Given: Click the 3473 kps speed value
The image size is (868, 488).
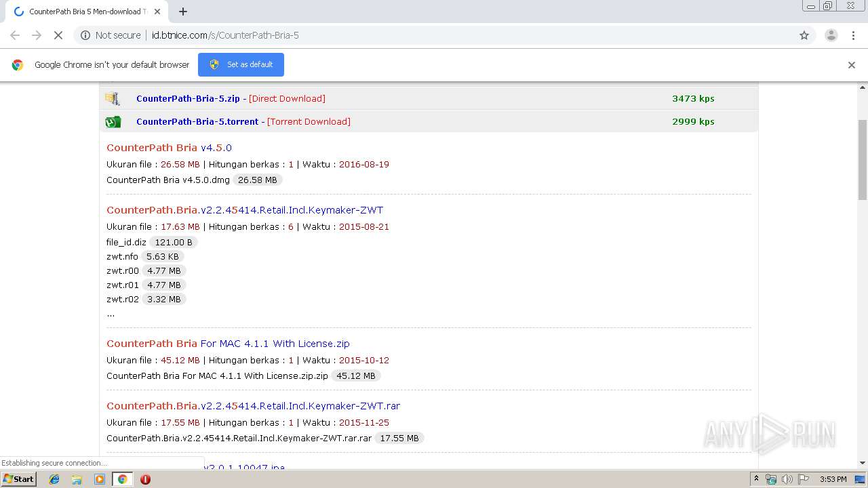Looking at the screenshot, I should click(693, 98).
